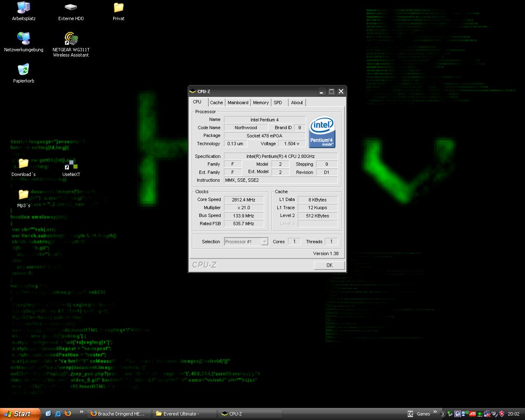This screenshot has height=420, width=525.
Task: Click the Name field showing Intel Pentium 4
Action: (265, 120)
